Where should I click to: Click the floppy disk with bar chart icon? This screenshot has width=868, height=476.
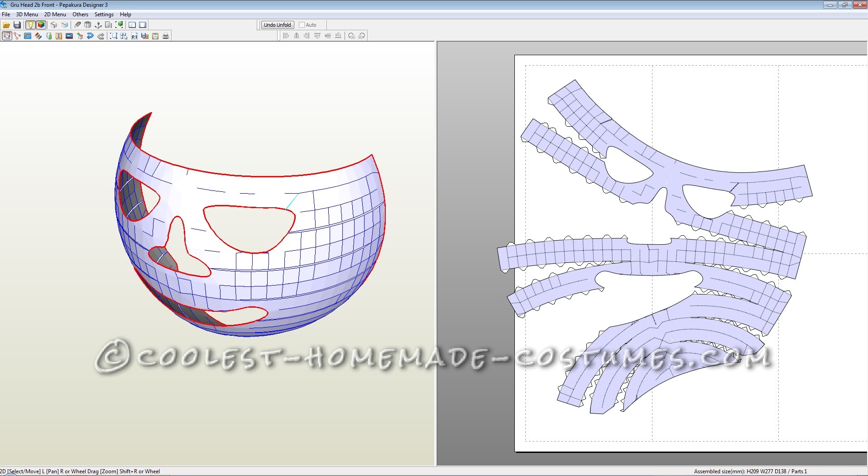point(145,36)
